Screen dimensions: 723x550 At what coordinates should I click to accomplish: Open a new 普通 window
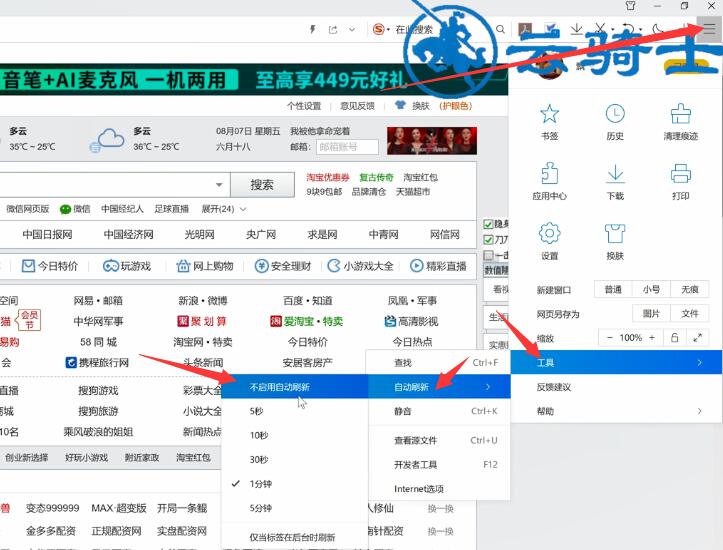(613, 289)
